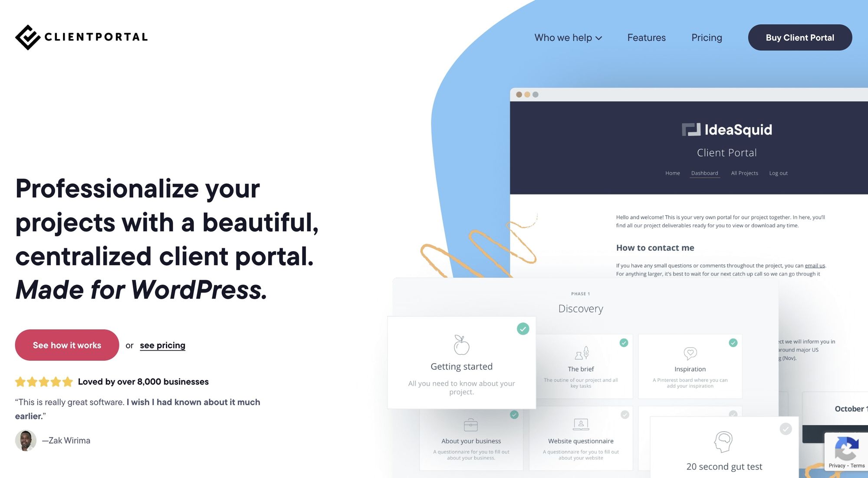Click the see pricing link
Viewport: 868px width, 478px height.
[162, 345]
